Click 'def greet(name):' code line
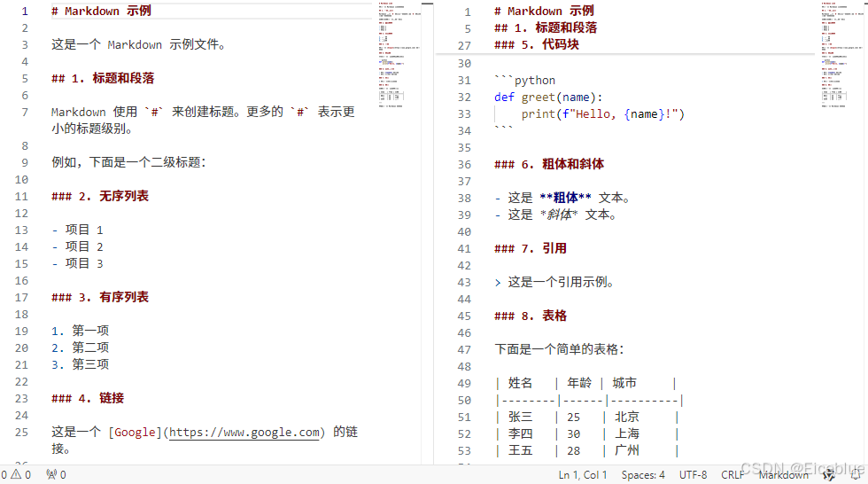This screenshot has height=484, width=868. coord(548,98)
